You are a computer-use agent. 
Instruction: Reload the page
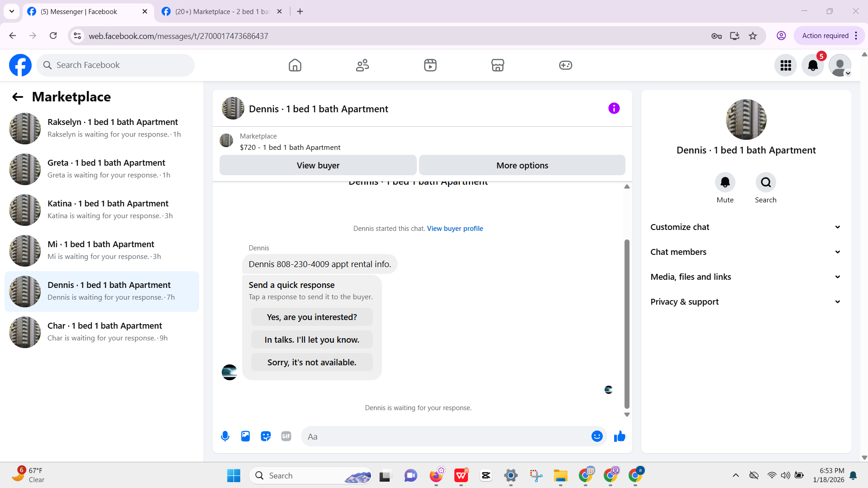click(53, 36)
